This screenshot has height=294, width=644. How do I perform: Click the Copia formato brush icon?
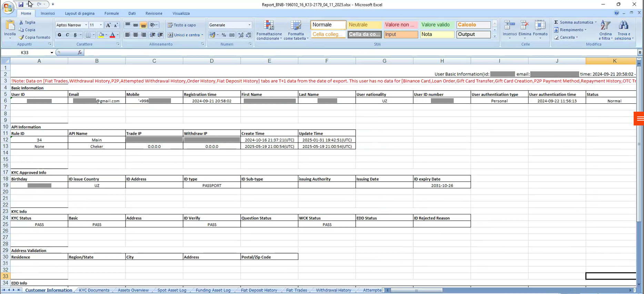21,37
